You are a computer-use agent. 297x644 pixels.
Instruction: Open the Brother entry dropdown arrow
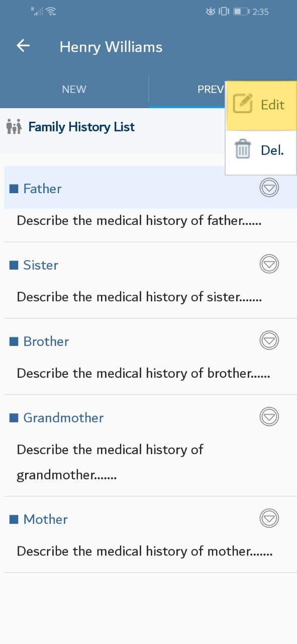click(x=269, y=341)
